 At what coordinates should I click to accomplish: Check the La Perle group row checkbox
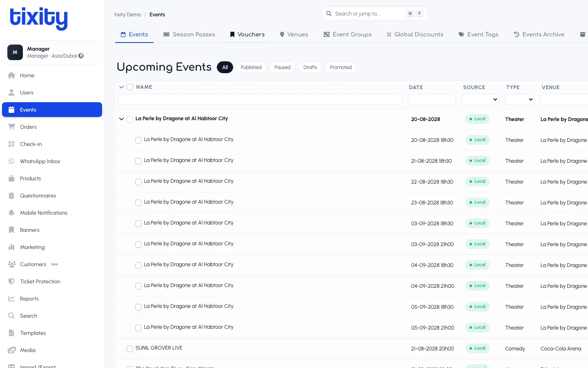(130, 119)
